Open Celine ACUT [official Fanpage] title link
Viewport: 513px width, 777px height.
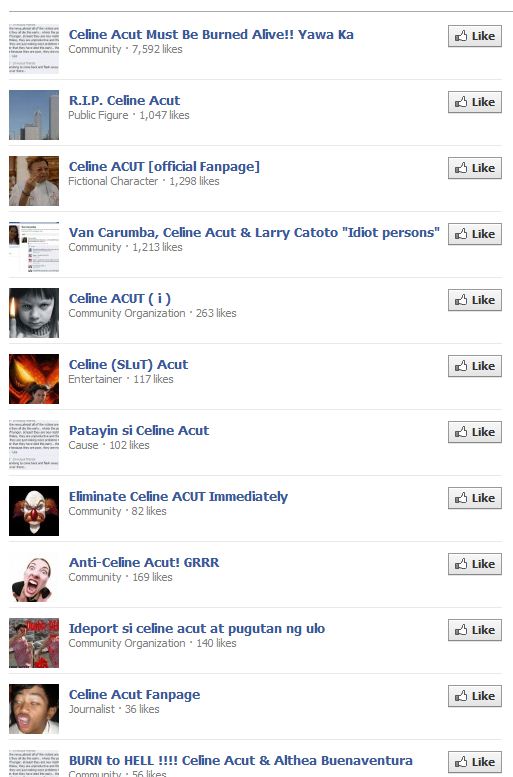click(x=164, y=166)
